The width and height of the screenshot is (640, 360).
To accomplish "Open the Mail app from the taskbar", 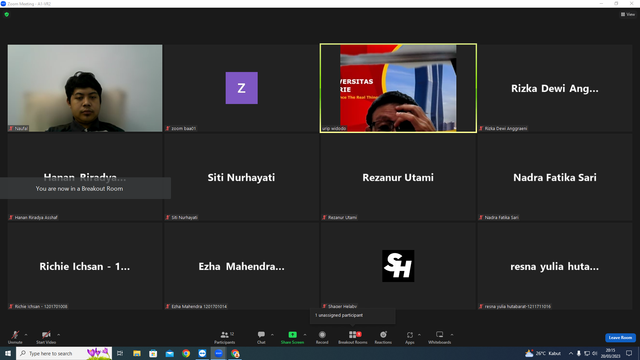I will tap(169, 353).
